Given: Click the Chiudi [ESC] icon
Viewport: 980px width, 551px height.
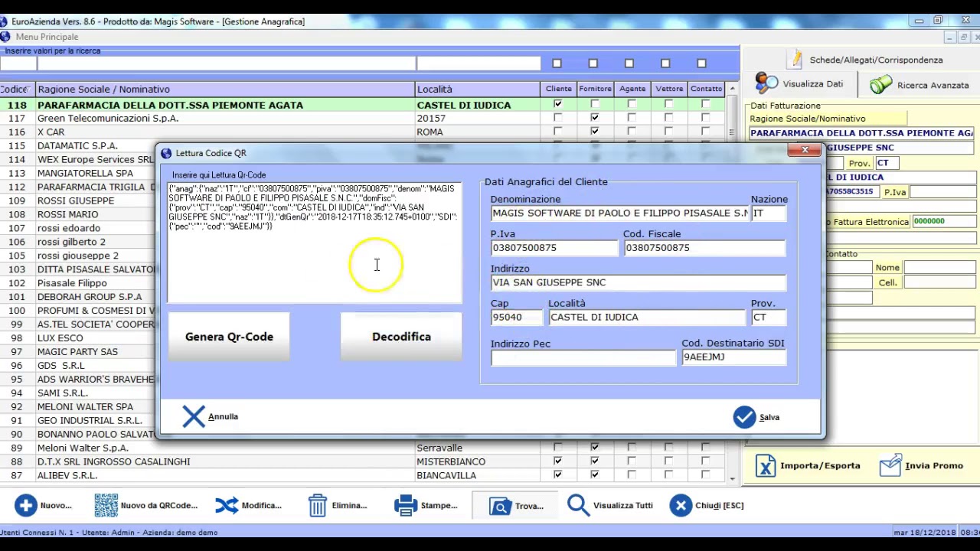Looking at the screenshot, I should pyautogui.click(x=680, y=505).
